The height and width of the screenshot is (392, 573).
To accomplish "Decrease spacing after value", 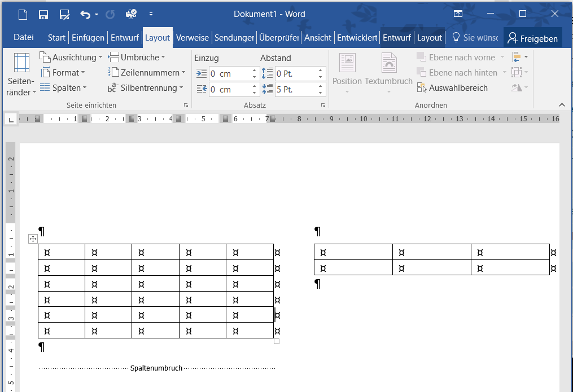I will coord(321,93).
